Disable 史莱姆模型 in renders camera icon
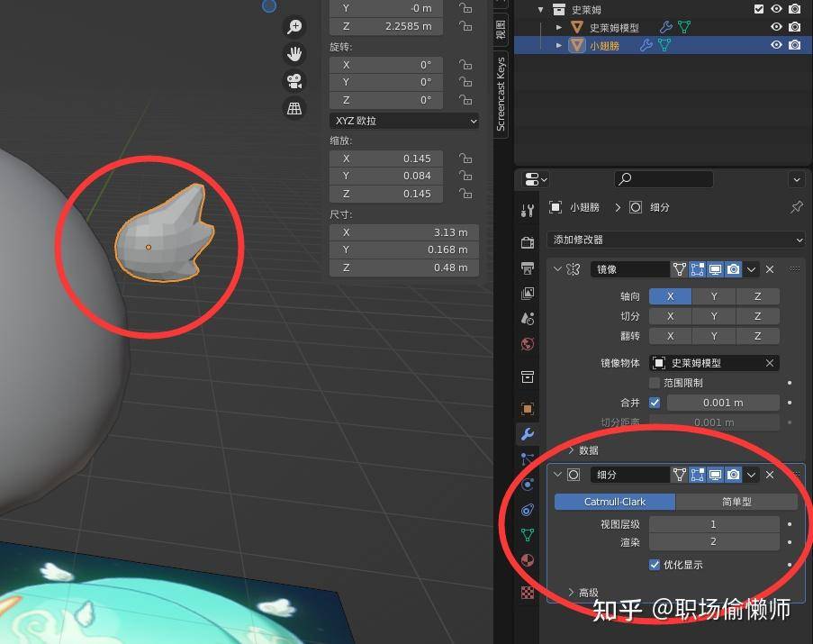The height and width of the screenshot is (644, 813). pos(794,27)
